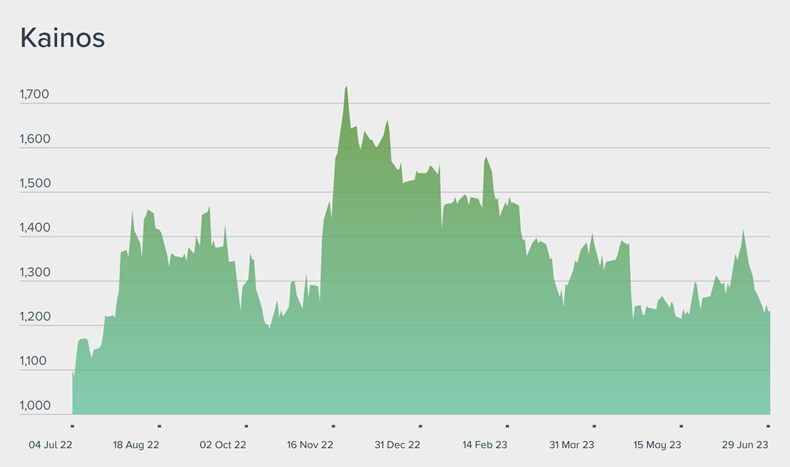
Task: Click the 1,600 y-axis label
Action: point(34,140)
